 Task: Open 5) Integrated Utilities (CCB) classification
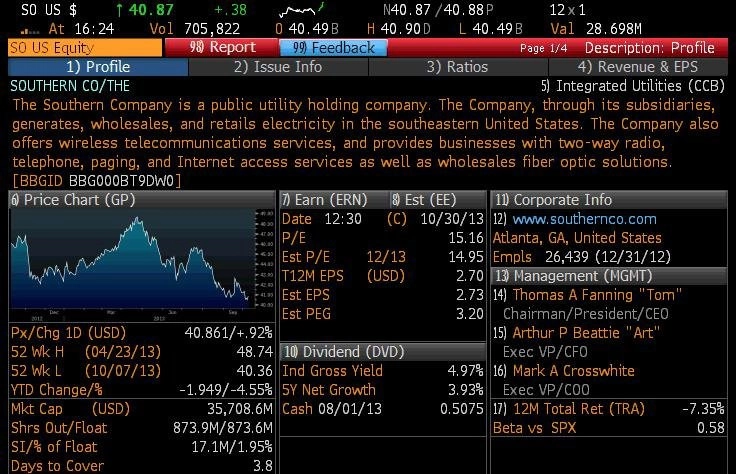tap(632, 86)
